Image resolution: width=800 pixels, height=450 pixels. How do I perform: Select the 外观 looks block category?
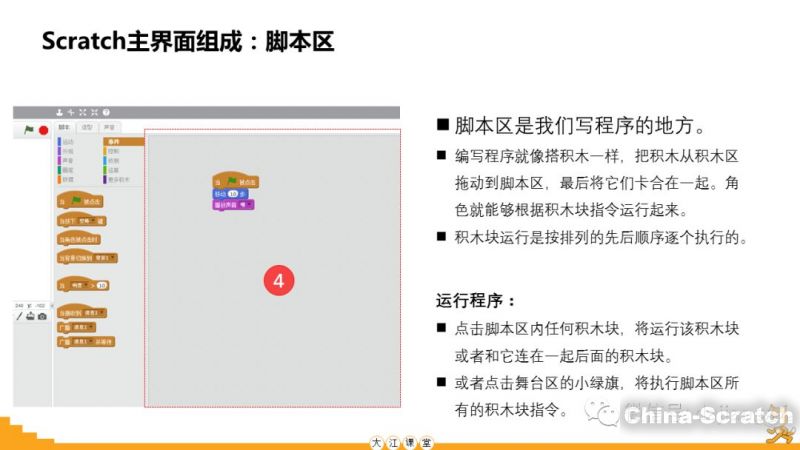66,151
